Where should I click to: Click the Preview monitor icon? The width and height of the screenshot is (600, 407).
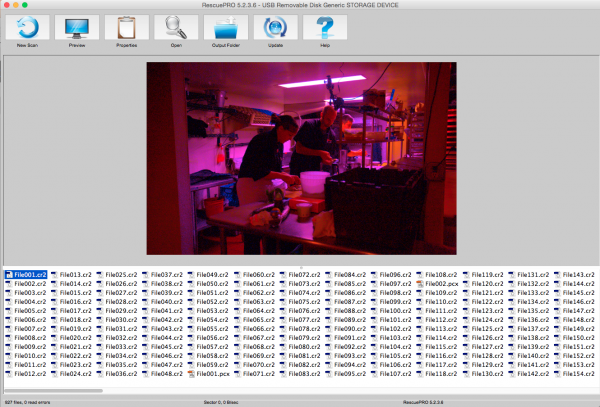77,29
